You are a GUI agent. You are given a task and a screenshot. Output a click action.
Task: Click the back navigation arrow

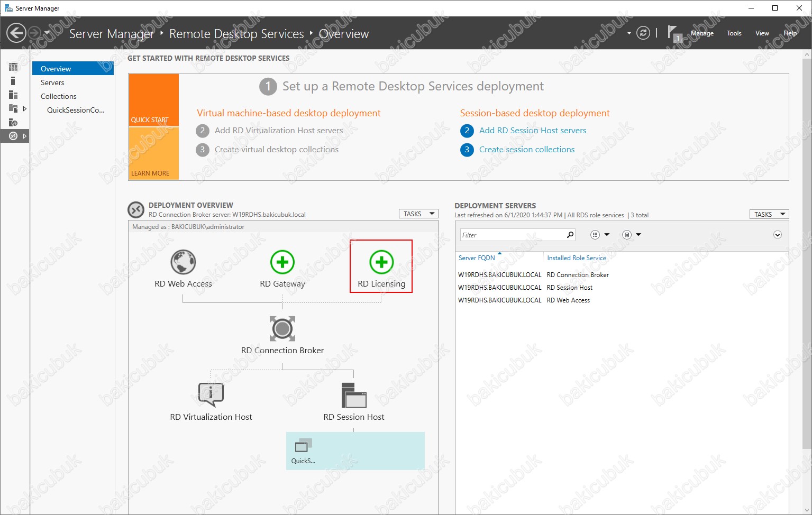tap(16, 33)
